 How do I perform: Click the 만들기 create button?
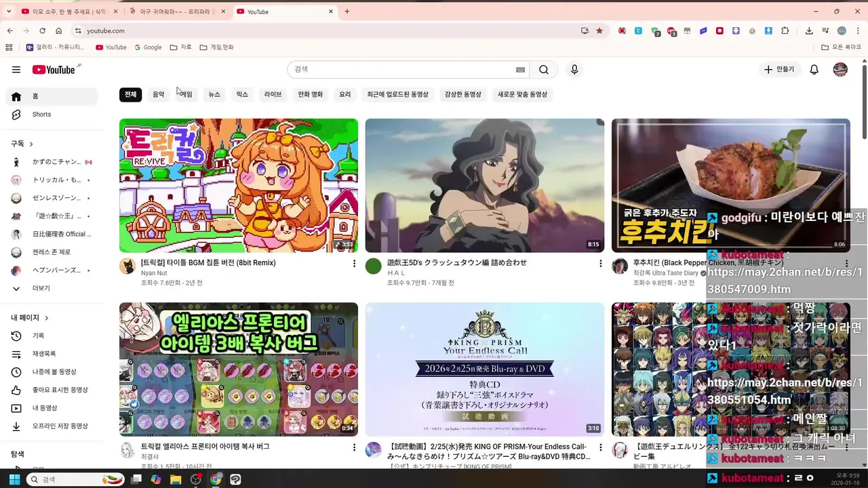tap(778, 70)
